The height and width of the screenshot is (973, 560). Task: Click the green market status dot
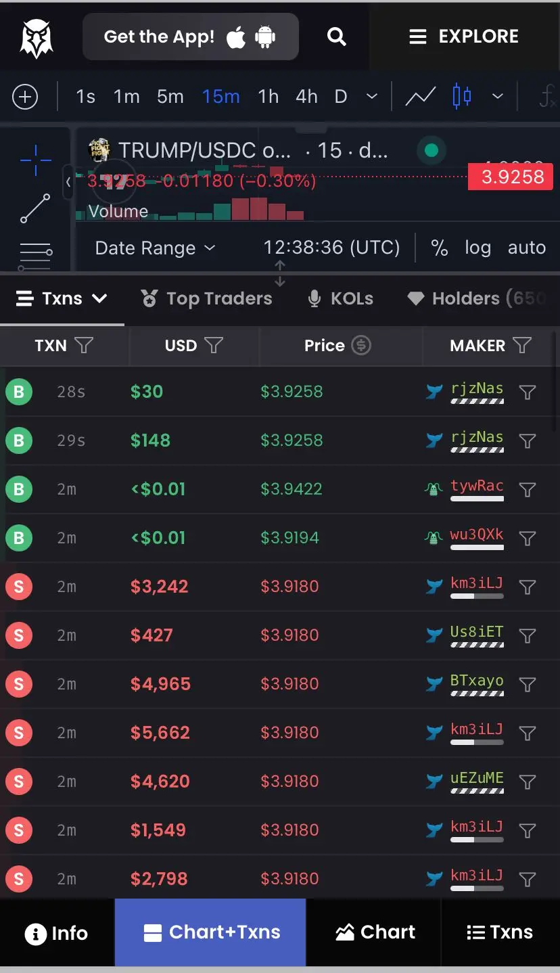(431, 150)
